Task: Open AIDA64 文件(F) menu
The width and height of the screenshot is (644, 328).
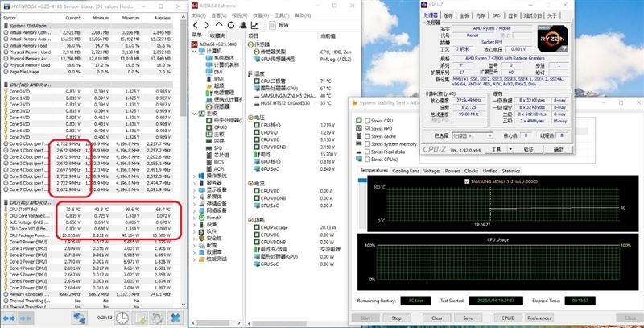Action: coord(198,15)
